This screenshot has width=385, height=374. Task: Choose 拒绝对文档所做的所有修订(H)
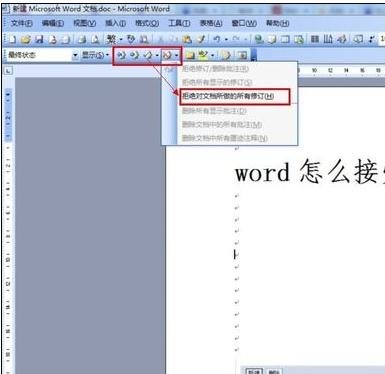229,96
